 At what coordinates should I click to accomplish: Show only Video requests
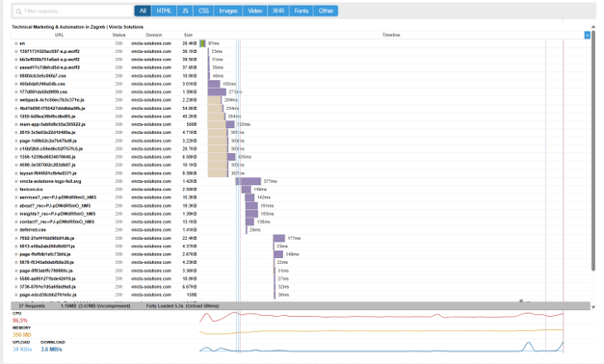tap(254, 11)
